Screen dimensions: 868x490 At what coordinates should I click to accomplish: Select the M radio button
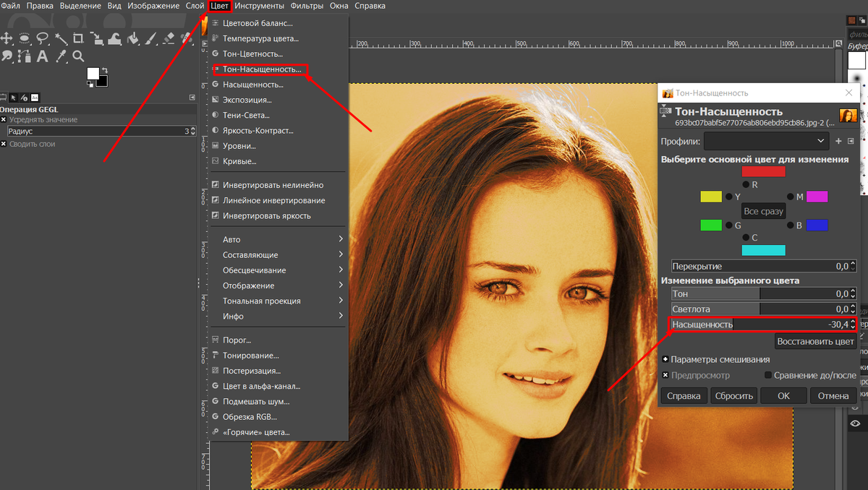tap(790, 197)
